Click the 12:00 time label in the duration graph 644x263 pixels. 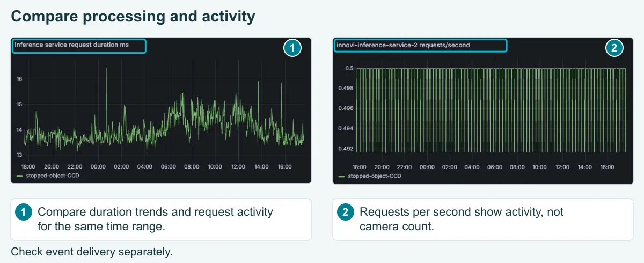(238, 167)
